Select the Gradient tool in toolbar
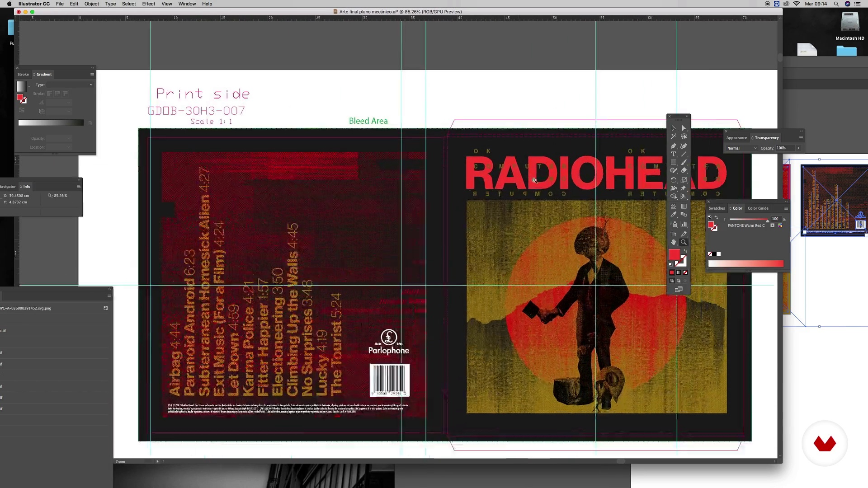Screen dimensions: 868x488 pos(684,206)
